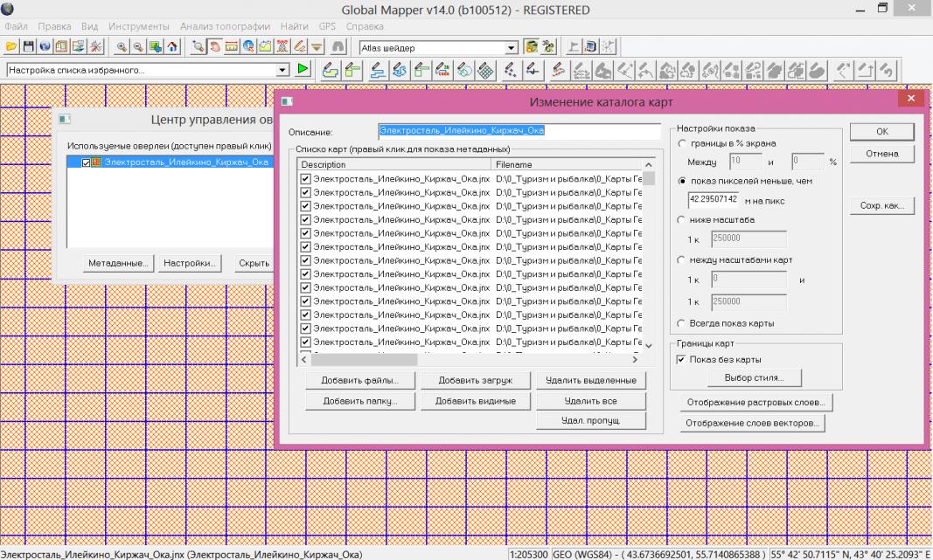Screen dimensions: 933x560
Task: Uncheck the 'Показ без карты' checkbox
Action: pyautogui.click(x=682, y=359)
